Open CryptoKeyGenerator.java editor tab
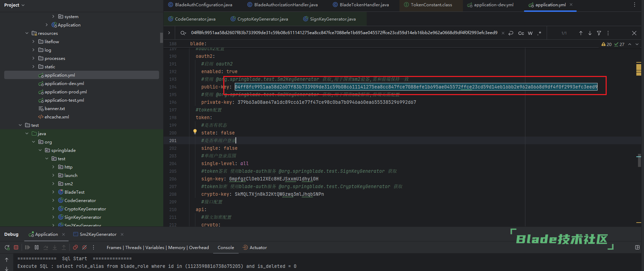This screenshot has height=271, width=644. click(x=259, y=19)
